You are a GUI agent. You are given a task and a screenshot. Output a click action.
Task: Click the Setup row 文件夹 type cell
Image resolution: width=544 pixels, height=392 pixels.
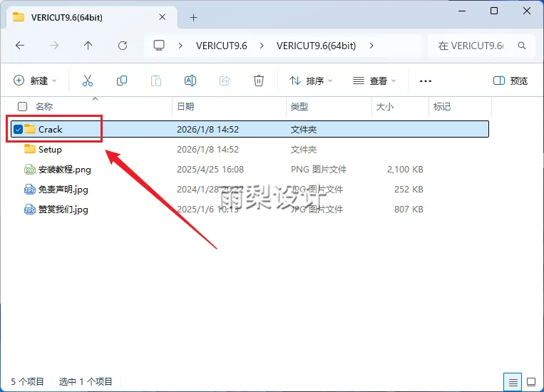304,150
